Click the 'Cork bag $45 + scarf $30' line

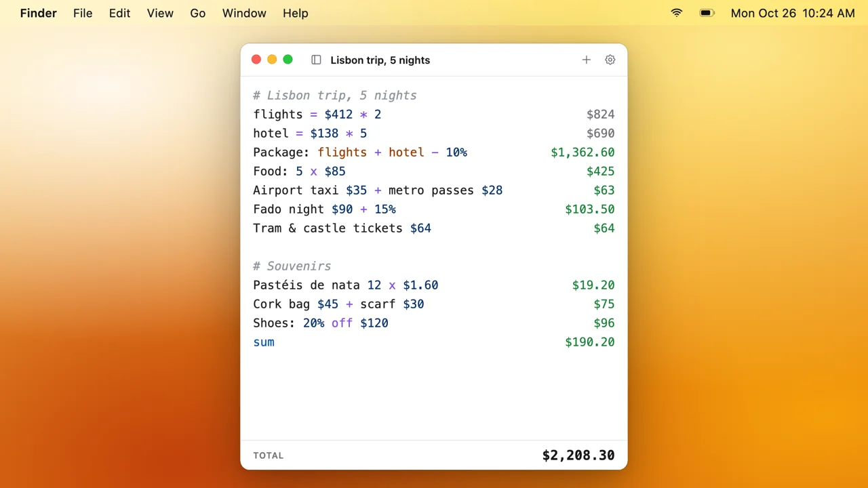pyautogui.click(x=338, y=304)
